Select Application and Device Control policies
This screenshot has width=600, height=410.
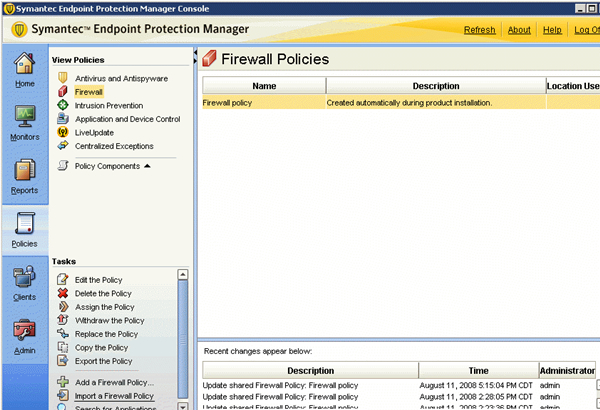click(x=127, y=119)
